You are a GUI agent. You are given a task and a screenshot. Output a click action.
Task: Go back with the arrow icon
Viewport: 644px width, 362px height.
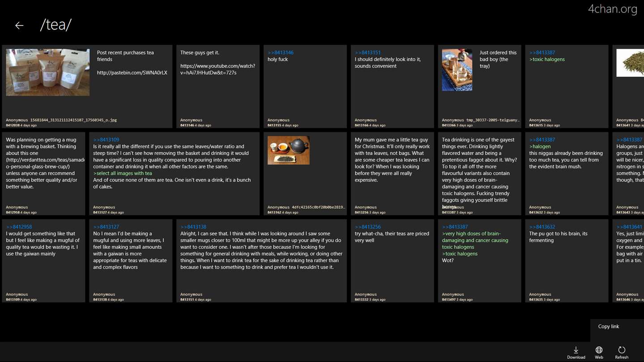(x=19, y=25)
